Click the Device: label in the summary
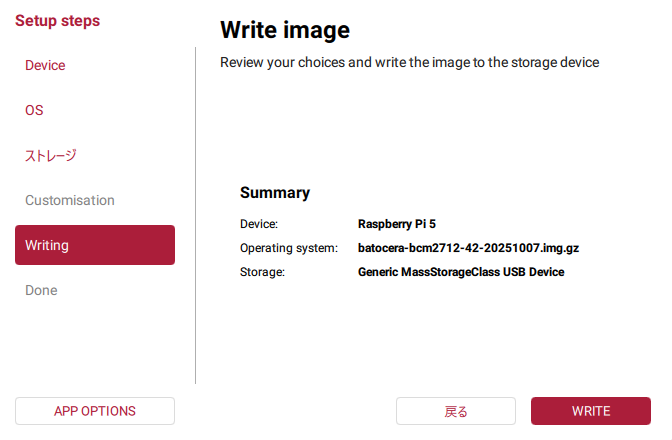Image resolution: width=672 pixels, height=440 pixels. click(259, 224)
